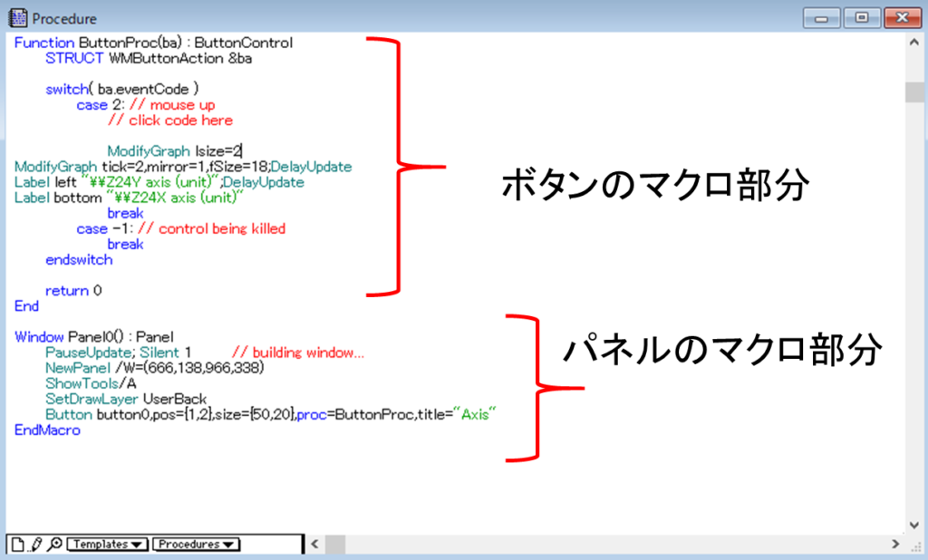Click the Procedure window icon in title bar
928x560 pixels.
[x=17, y=17]
